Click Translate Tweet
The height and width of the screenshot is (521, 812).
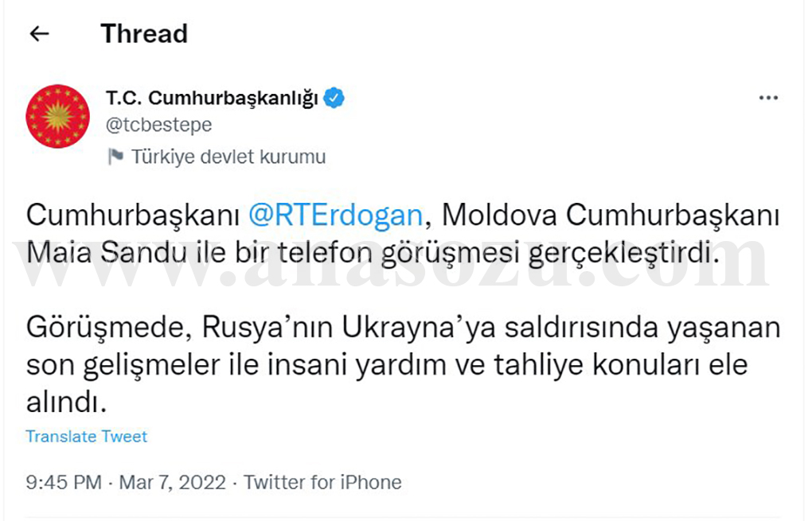(86, 436)
